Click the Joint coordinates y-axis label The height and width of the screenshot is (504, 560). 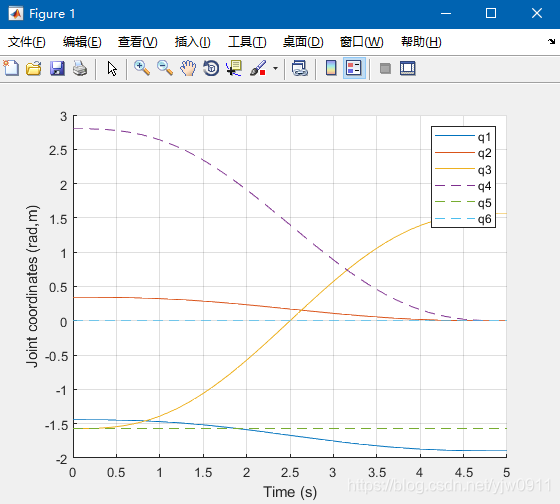(x=32, y=286)
